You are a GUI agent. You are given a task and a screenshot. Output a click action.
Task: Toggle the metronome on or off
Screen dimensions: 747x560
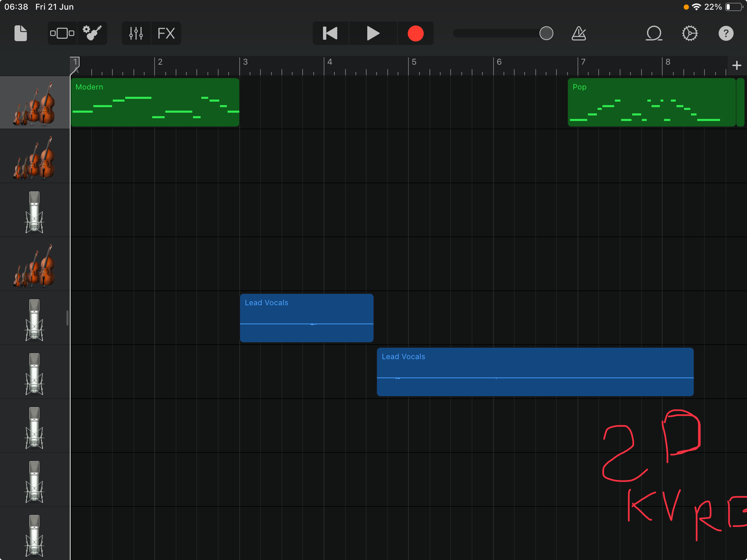click(579, 34)
